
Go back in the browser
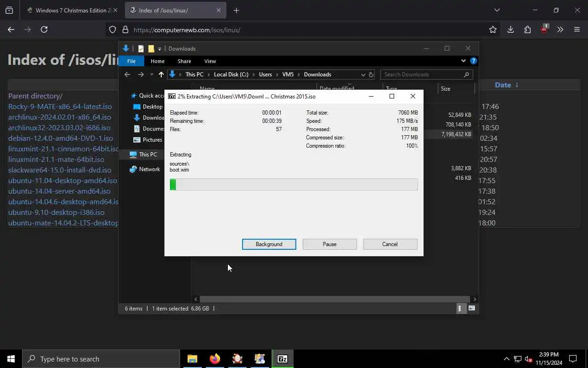click(x=11, y=29)
